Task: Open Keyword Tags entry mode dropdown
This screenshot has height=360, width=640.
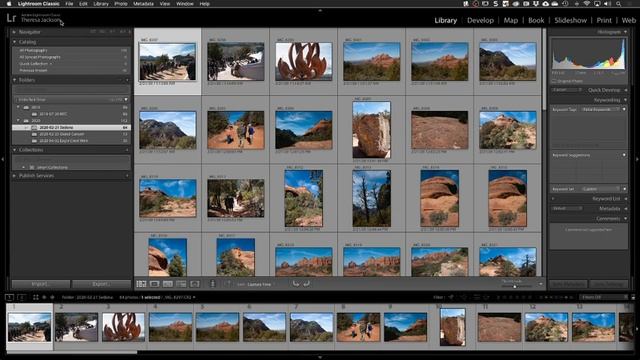Action: [601, 109]
